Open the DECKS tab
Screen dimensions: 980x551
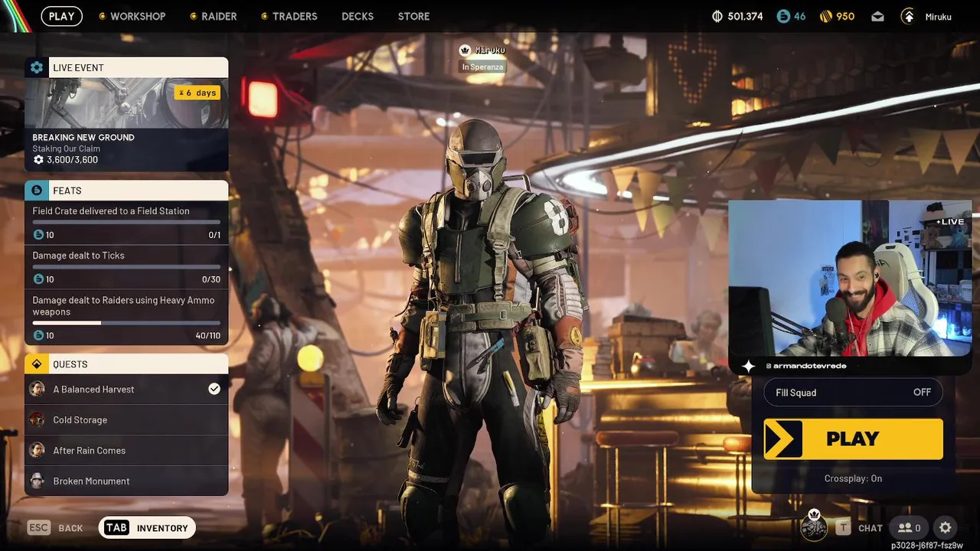(358, 16)
